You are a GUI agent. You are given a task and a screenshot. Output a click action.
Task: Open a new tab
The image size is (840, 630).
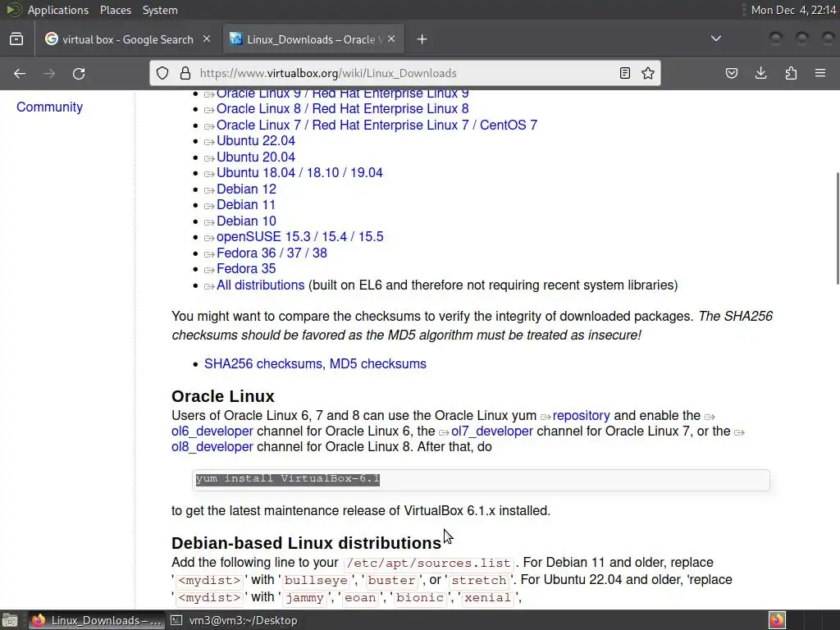point(422,39)
